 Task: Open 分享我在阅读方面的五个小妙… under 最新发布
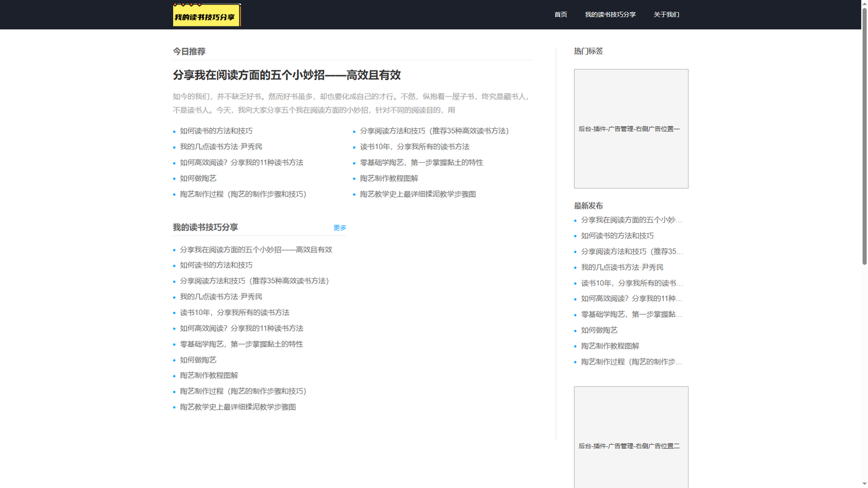[632, 220]
